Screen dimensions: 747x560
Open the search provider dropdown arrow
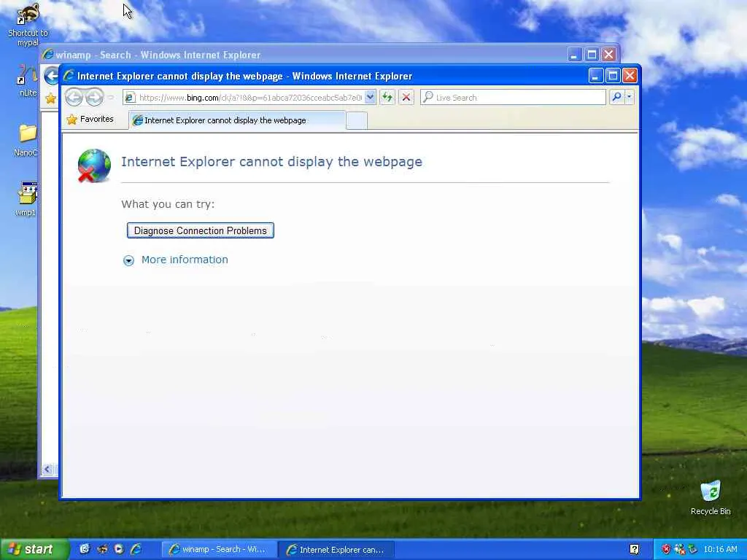pyautogui.click(x=630, y=97)
